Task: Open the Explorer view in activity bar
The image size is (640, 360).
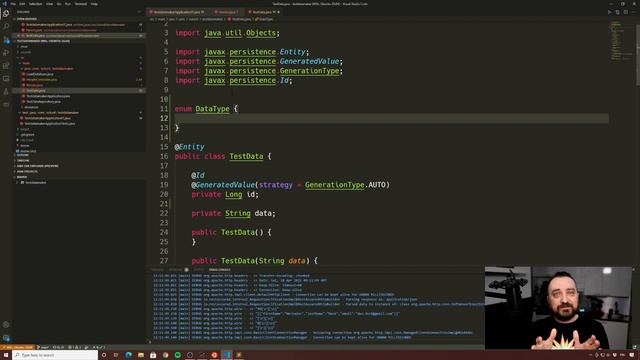Action: click(x=6, y=13)
